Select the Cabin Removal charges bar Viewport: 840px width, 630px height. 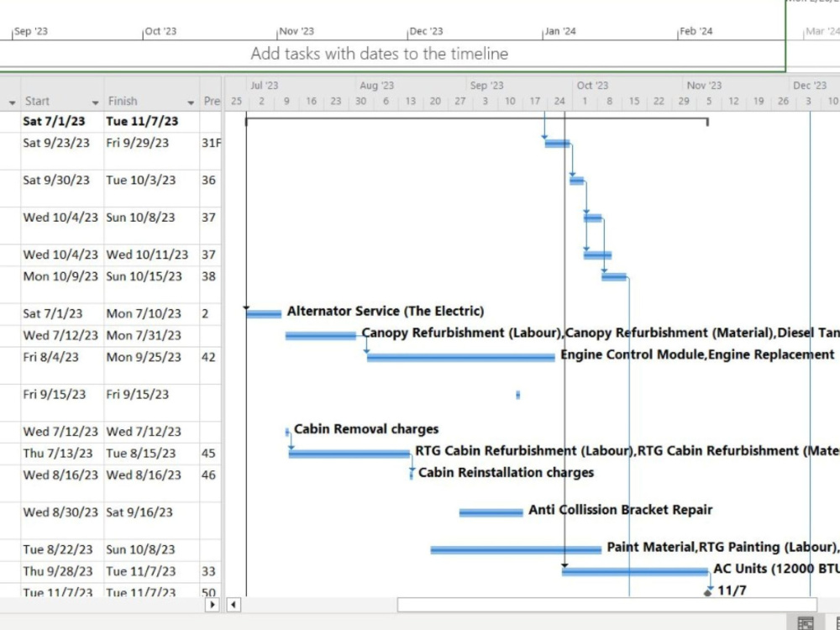287,432
